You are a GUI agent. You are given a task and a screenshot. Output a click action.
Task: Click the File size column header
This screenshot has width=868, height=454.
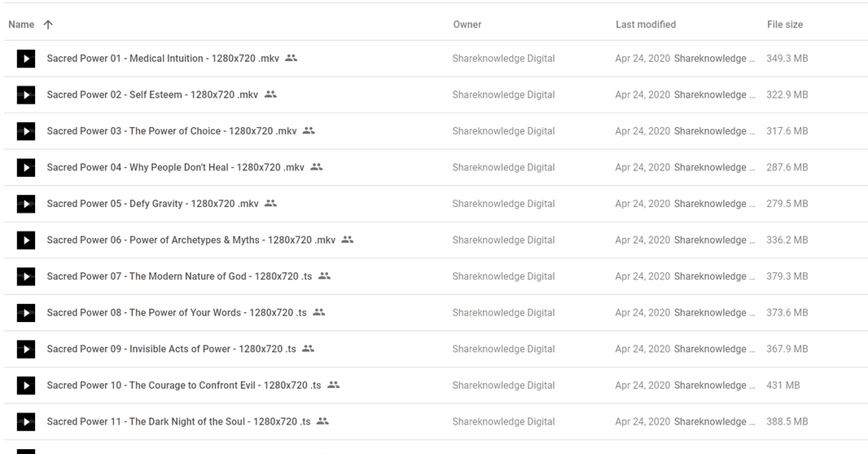pyautogui.click(x=784, y=24)
